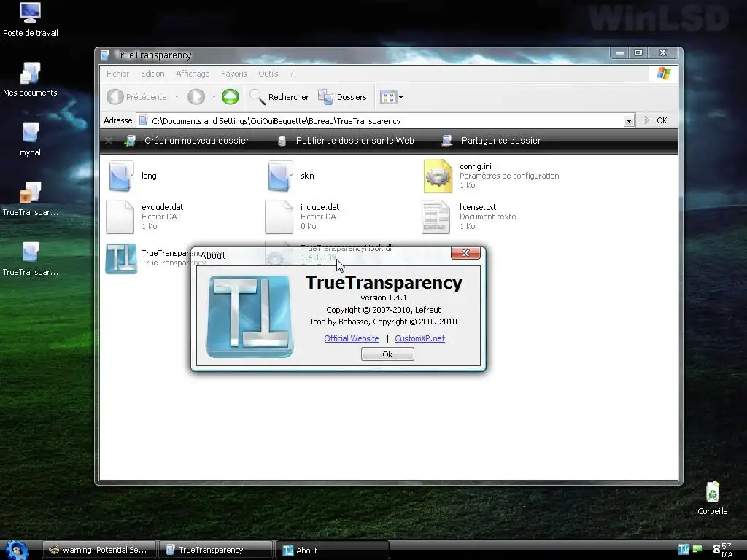The image size is (747, 560).
Task: Expand the Précédente history dropdown arrow
Action: point(177,97)
